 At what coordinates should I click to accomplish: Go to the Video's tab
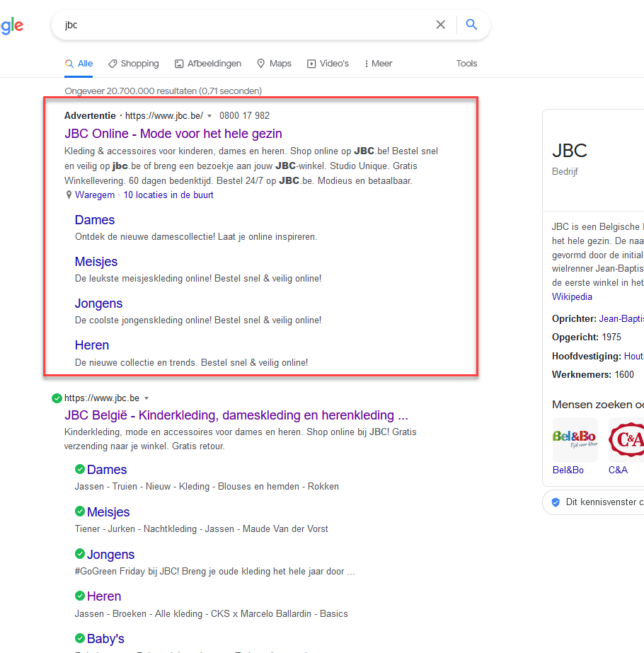click(x=328, y=63)
